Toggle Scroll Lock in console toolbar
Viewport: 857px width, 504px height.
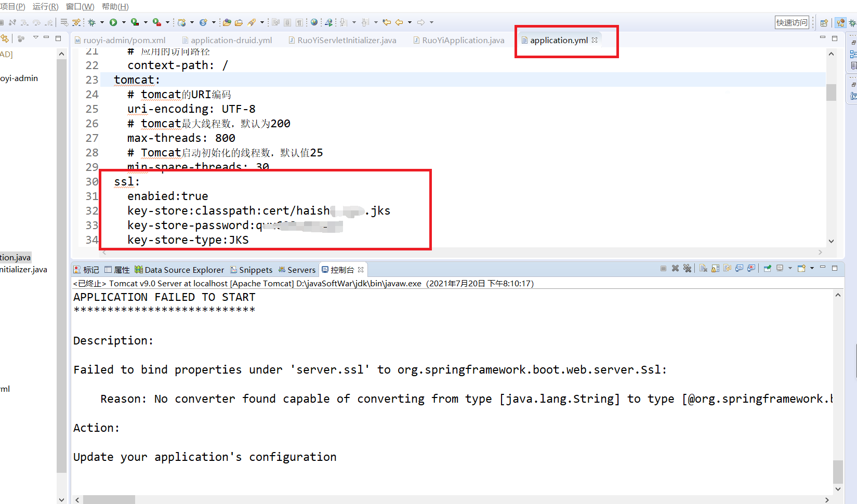715,268
